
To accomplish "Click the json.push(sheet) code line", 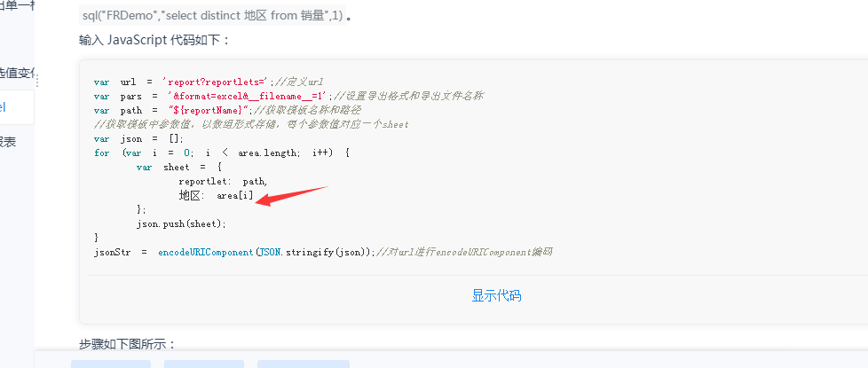I will (182, 223).
